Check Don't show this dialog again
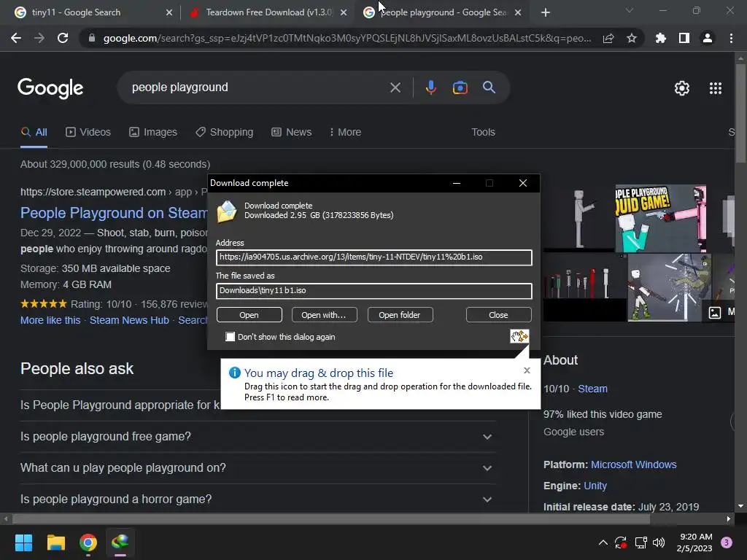 [230, 337]
